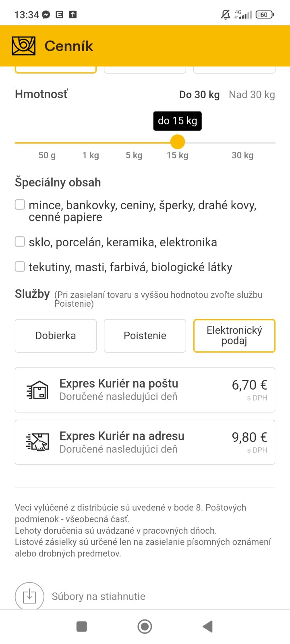Tap the download files icon
This screenshot has width=290, height=644.
29,596
